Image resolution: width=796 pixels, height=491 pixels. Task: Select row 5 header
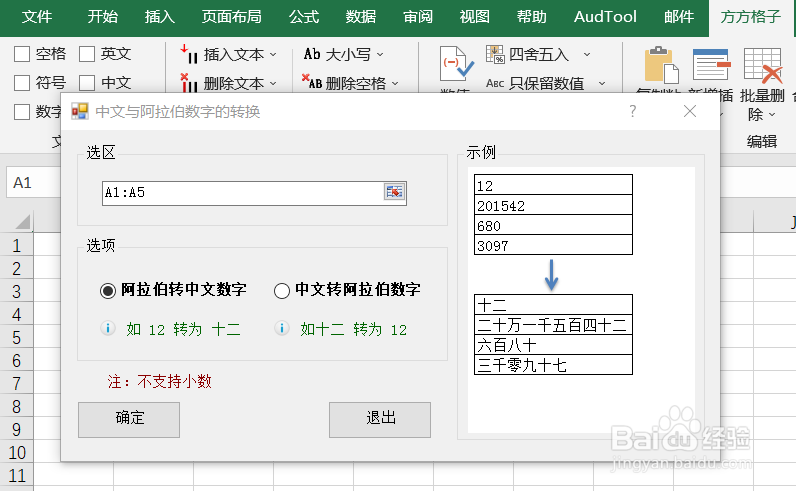pos(17,338)
